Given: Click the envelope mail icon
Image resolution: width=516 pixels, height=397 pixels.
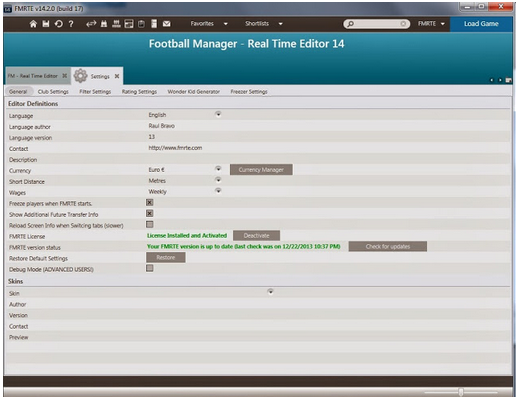Looking at the screenshot, I should (167, 24).
